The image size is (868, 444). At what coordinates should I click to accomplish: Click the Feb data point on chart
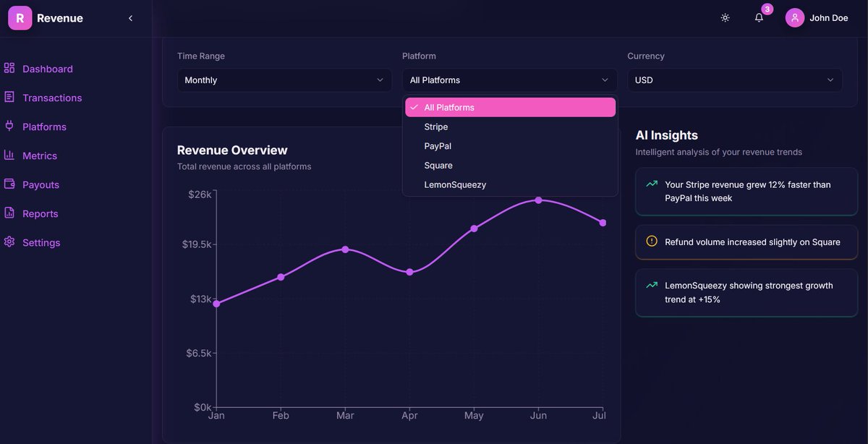281,277
